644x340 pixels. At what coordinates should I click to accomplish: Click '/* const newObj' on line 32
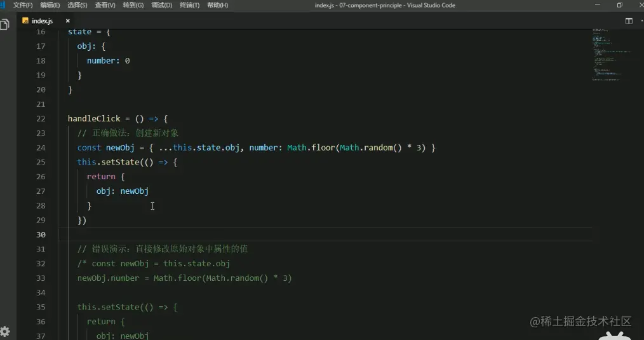(113, 264)
